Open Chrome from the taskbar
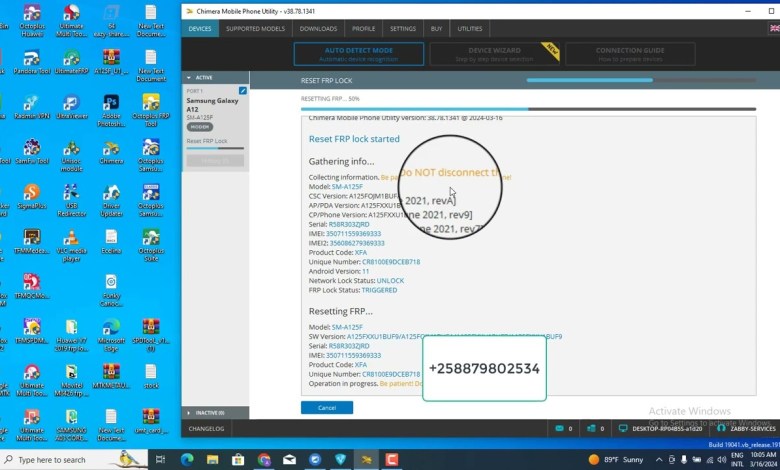 pyautogui.click(x=264, y=460)
